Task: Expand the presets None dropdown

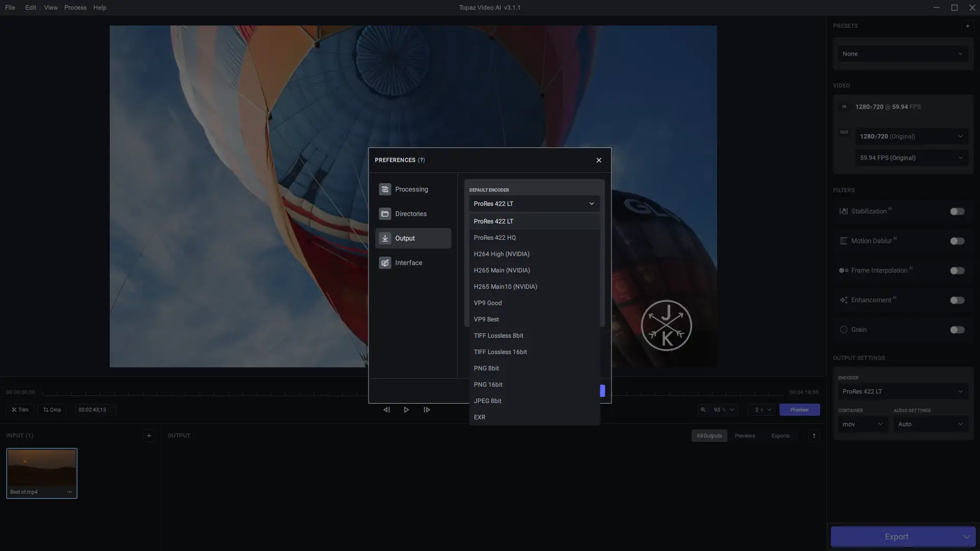Action: click(x=902, y=54)
